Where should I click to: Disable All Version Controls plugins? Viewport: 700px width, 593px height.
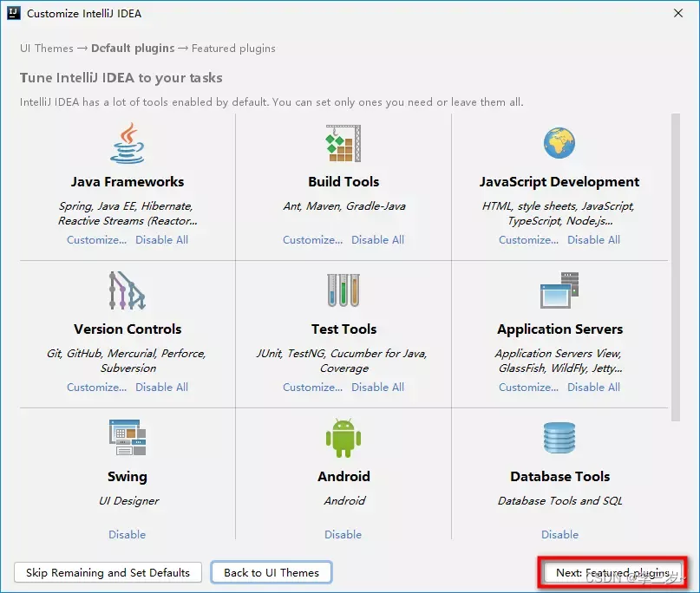click(x=161, y=388)
